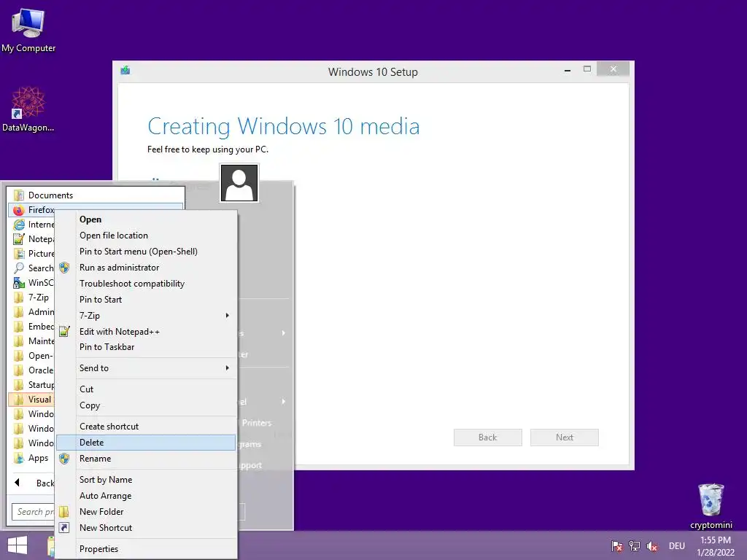Click the Search programs input field

pos(34,512)
